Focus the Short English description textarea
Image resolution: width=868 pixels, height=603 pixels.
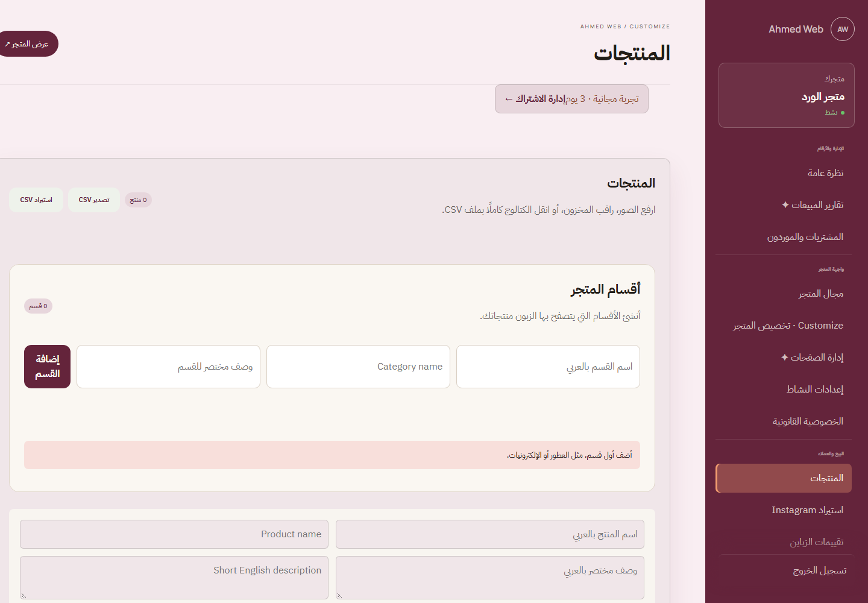[174, 578]
